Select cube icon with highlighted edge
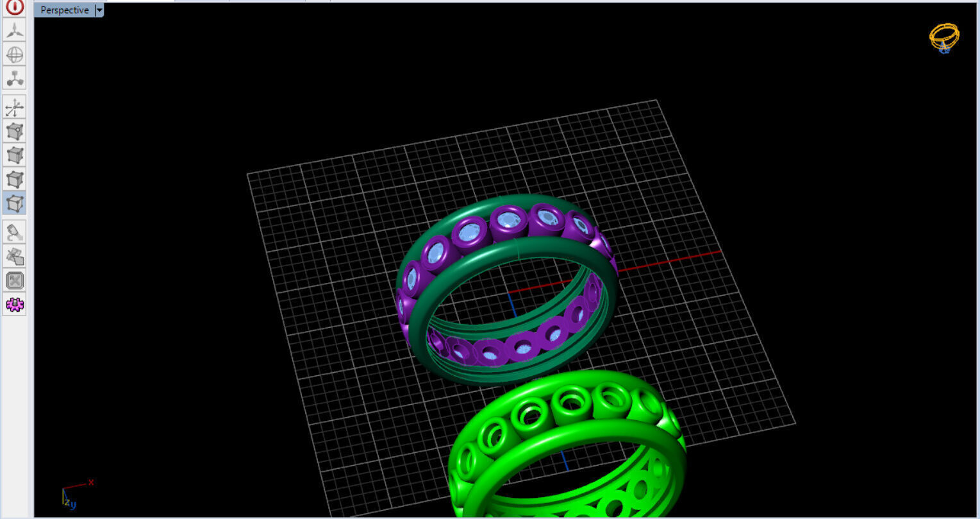This screenshot has height=519, width=980. (x=15, y=155)
